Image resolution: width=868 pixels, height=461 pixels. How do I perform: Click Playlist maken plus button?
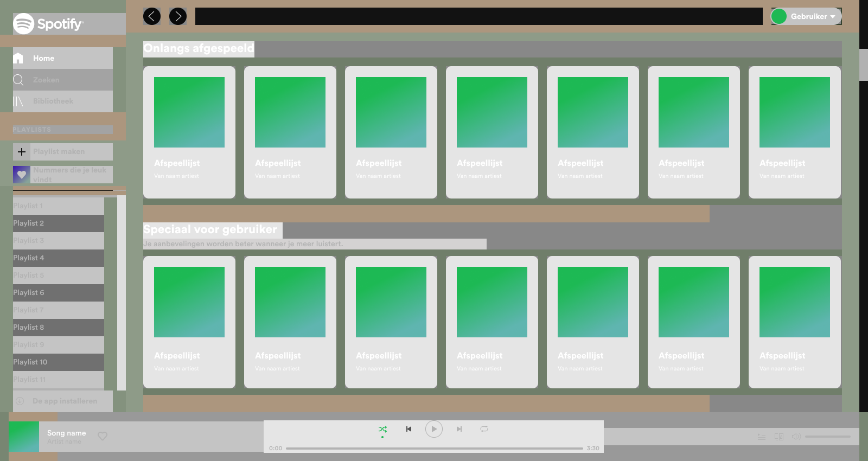22,152
